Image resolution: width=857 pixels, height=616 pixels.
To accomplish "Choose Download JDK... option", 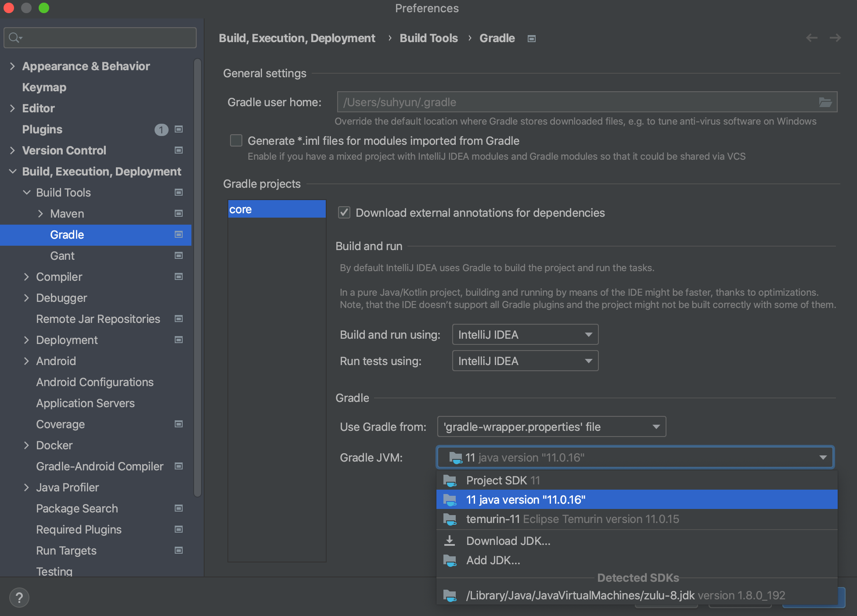I will (x=637, y=541).
